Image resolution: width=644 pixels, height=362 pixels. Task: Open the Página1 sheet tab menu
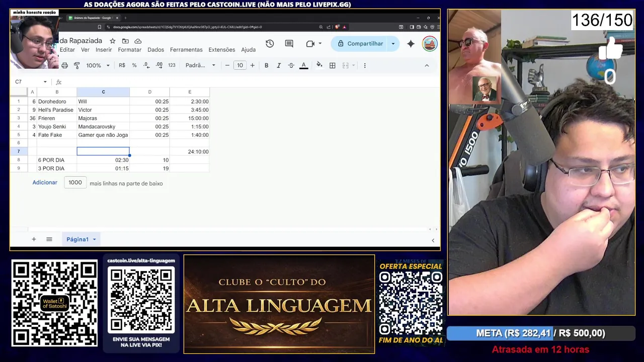94,239
